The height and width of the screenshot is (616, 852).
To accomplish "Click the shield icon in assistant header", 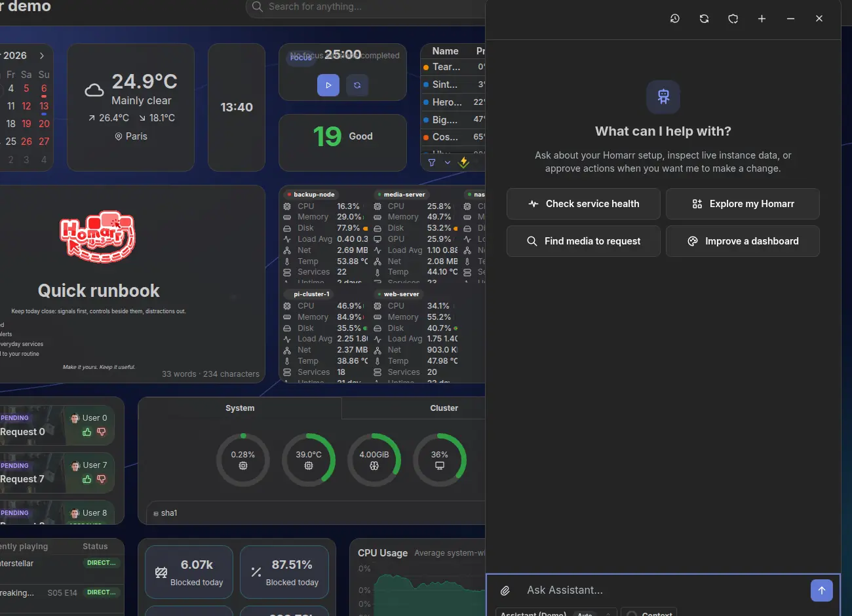I will point(733,18).
